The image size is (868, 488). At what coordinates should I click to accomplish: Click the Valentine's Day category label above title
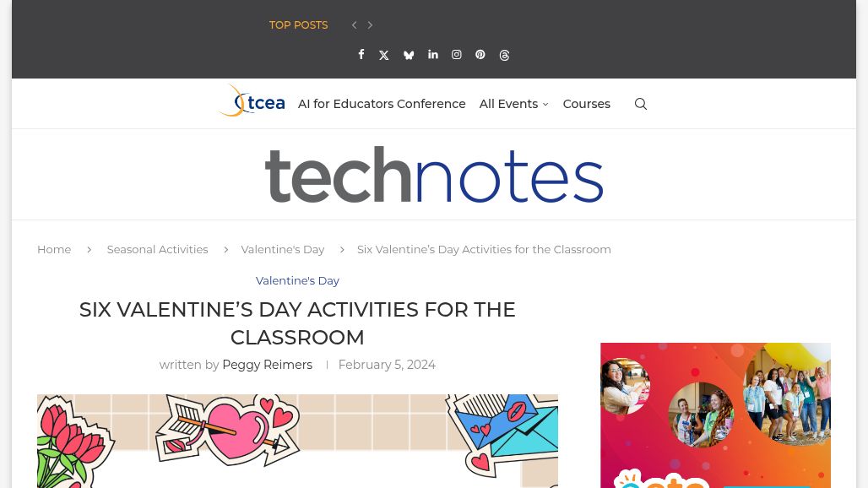[x=297, y=280]
